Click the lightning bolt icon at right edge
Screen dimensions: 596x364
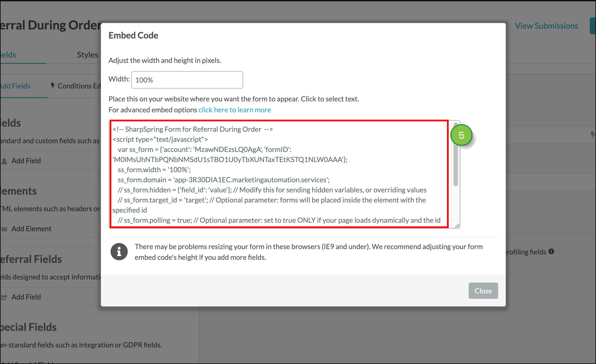[593, 135]
